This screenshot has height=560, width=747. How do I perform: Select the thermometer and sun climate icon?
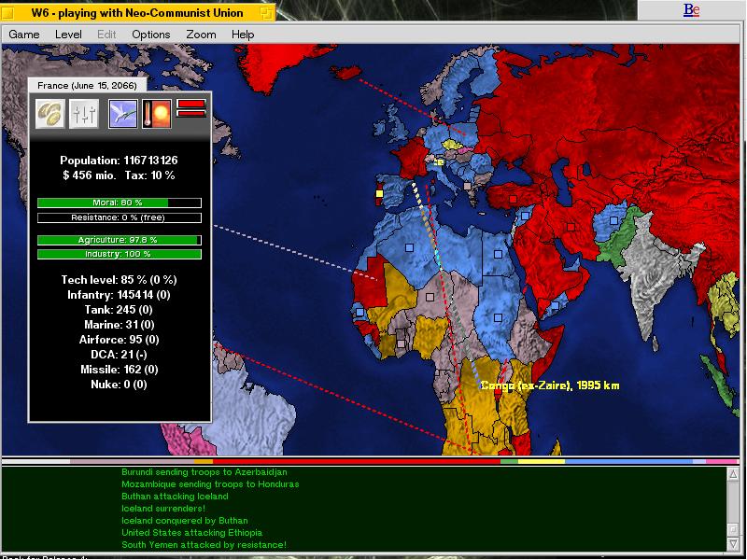(157, 114)
